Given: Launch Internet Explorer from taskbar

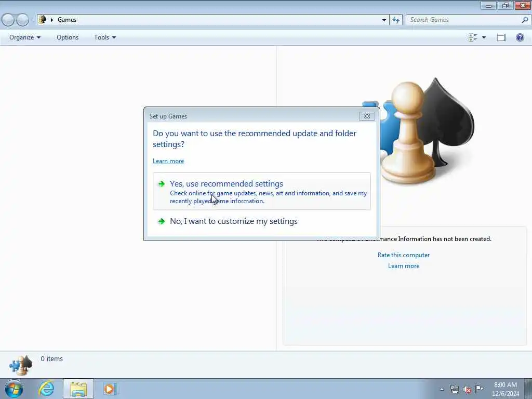Looking at the screenshot, I should tap(46, 389).
